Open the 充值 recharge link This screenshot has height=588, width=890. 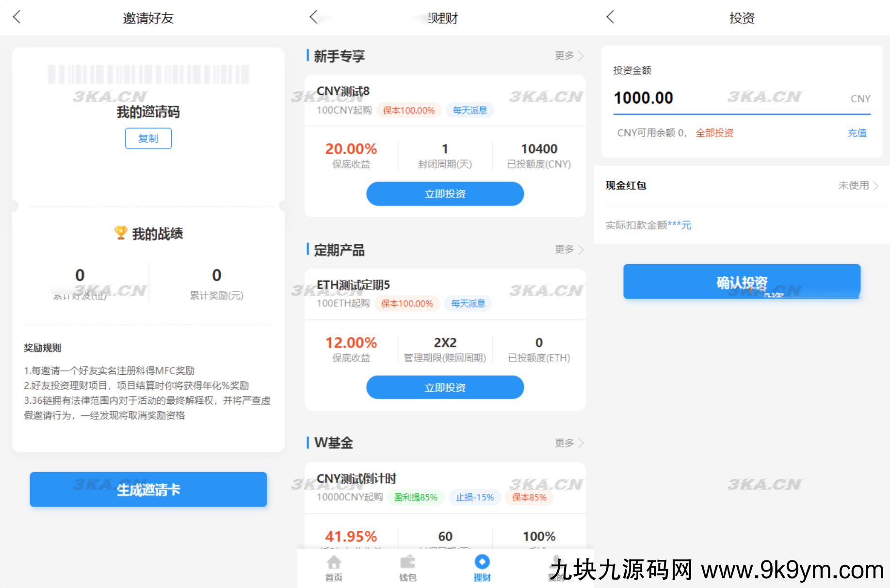tap(857, 133)
